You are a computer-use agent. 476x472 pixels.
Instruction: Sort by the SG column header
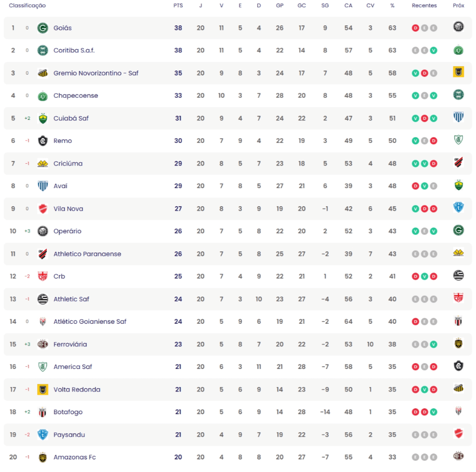325,5
